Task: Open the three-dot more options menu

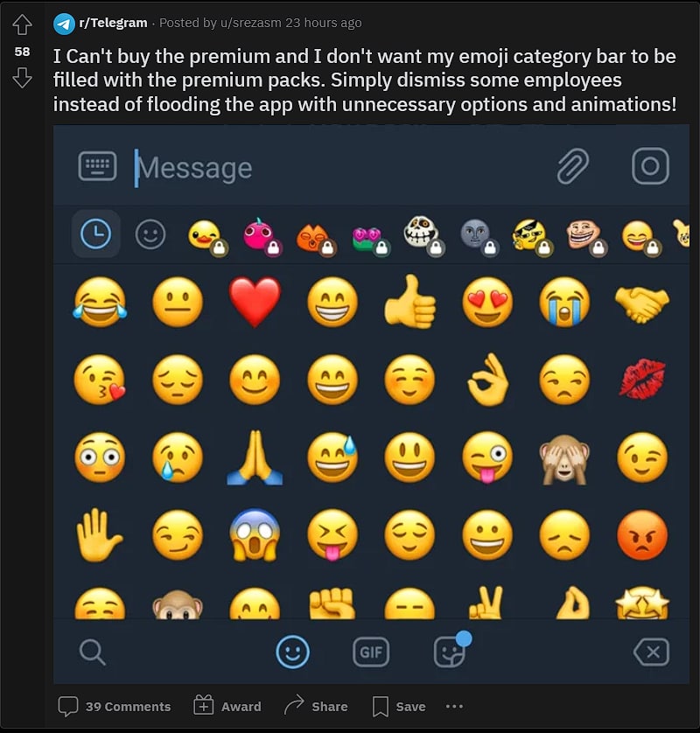Action: (453, 706)
